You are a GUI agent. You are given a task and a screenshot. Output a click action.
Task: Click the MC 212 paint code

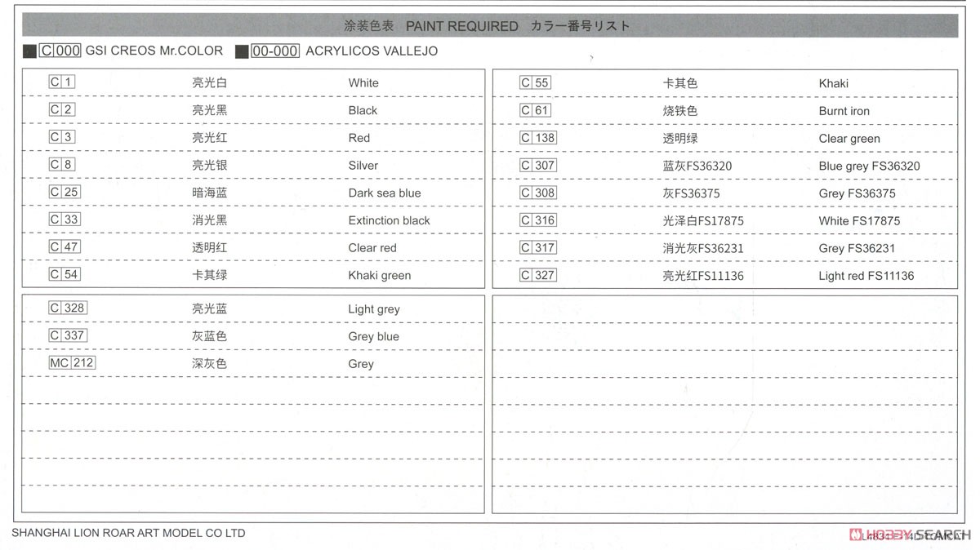click(x=73, y=363)
